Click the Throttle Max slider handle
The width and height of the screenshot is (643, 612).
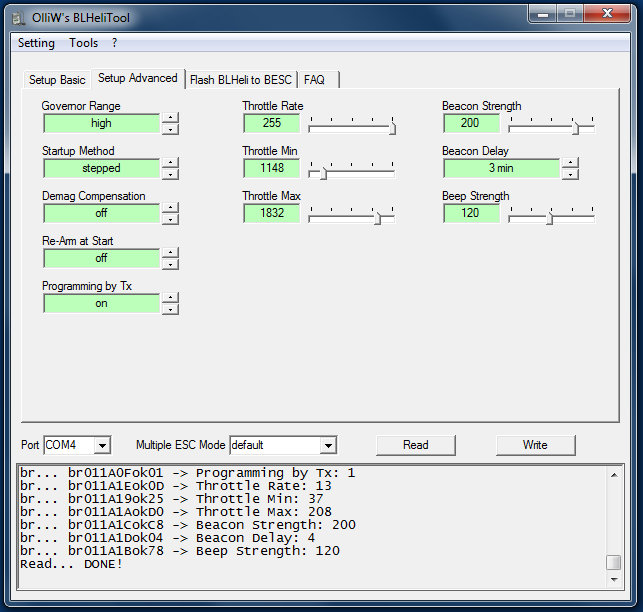[x=377, y=216]
